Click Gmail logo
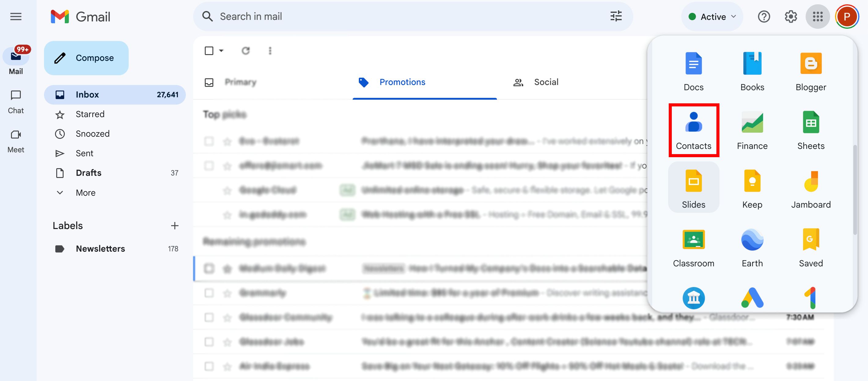This screenshot has width=868, height=381. (80, 17)
